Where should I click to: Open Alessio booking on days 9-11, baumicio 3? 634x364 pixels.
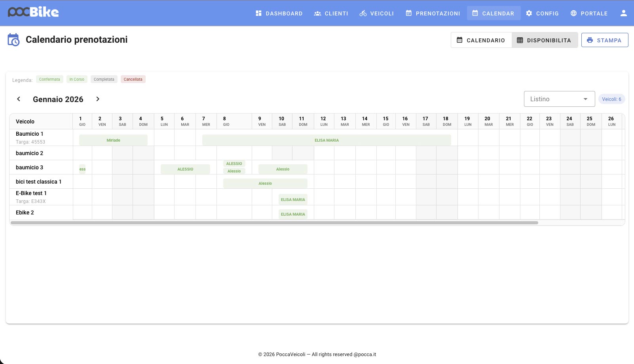click(x=283, y=169)
